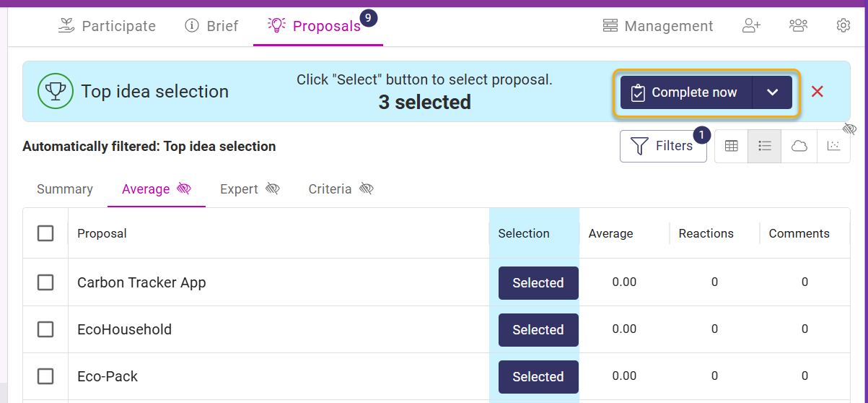Deselect Eco-Pack via Selected button
This screenshot has width=868, height=403.
click(x=538, y=376)
